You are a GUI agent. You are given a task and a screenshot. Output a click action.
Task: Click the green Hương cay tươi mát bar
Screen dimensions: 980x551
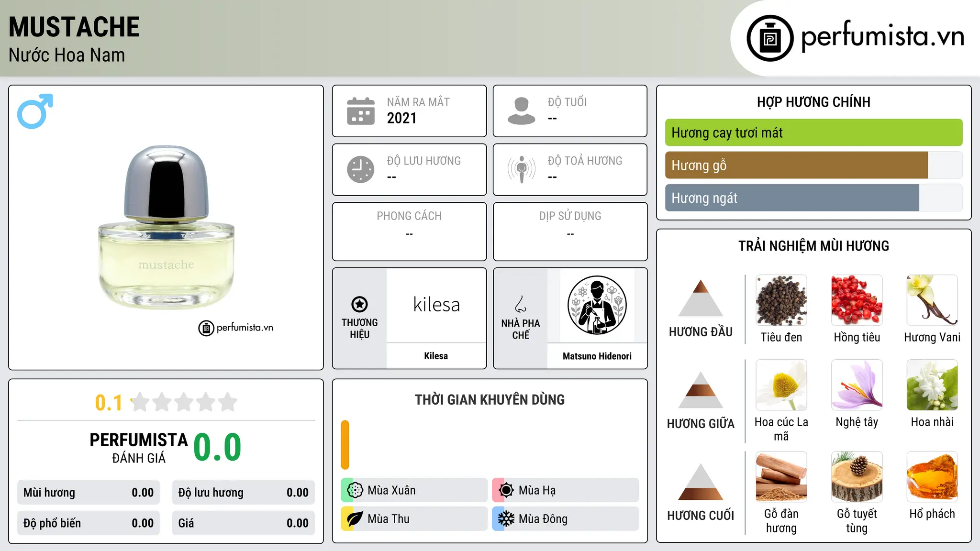pos(813,132)
